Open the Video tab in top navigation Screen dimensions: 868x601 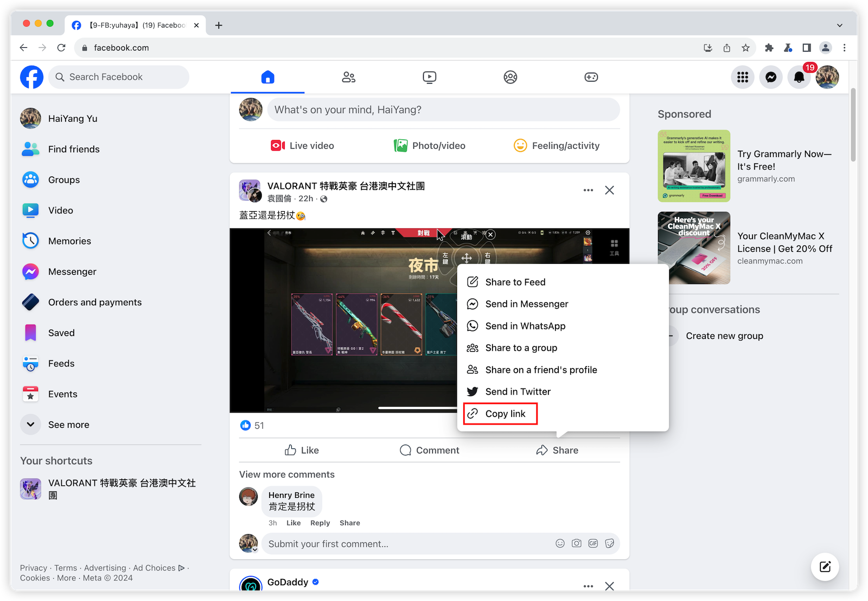click(x=429, y=77)
